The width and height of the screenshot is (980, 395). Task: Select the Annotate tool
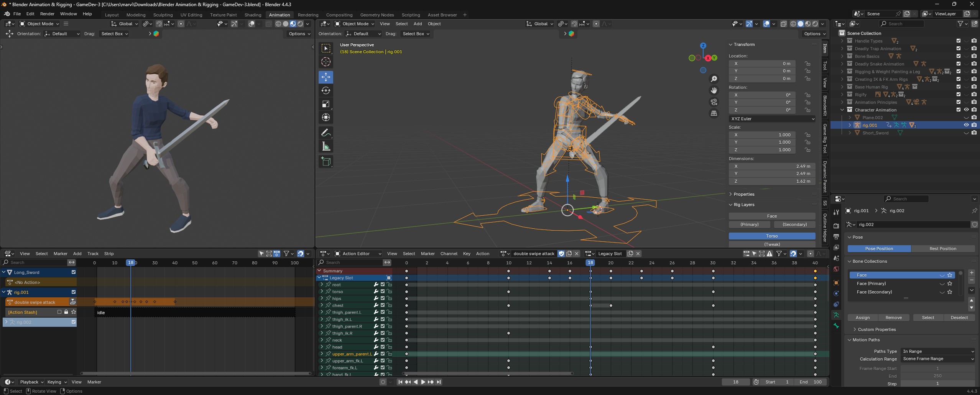click(326, 133)
